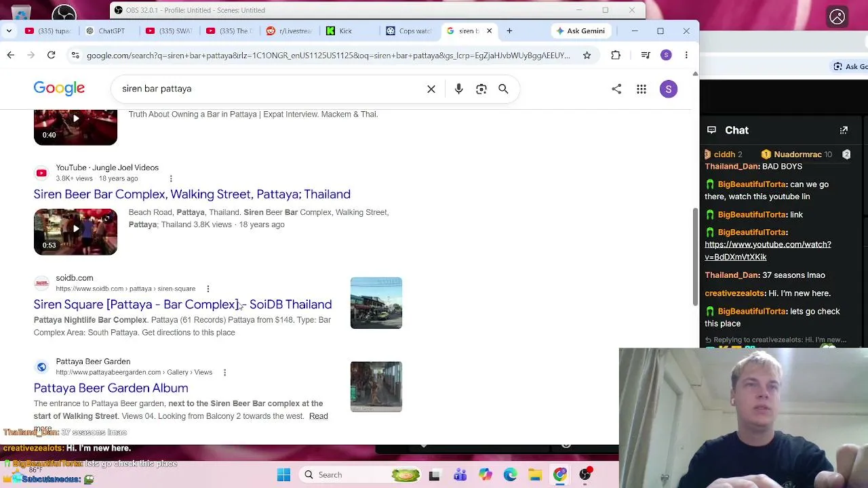
Task: Click YouTube · Jungle Joel Videos source line
Action: pyautogui.click(x=107, y=168)
